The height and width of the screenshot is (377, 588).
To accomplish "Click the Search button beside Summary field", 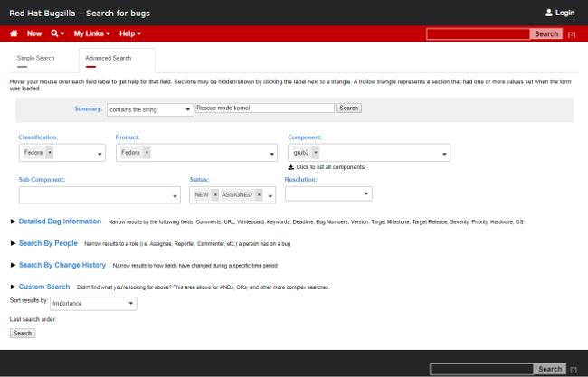I will [349, 108].
